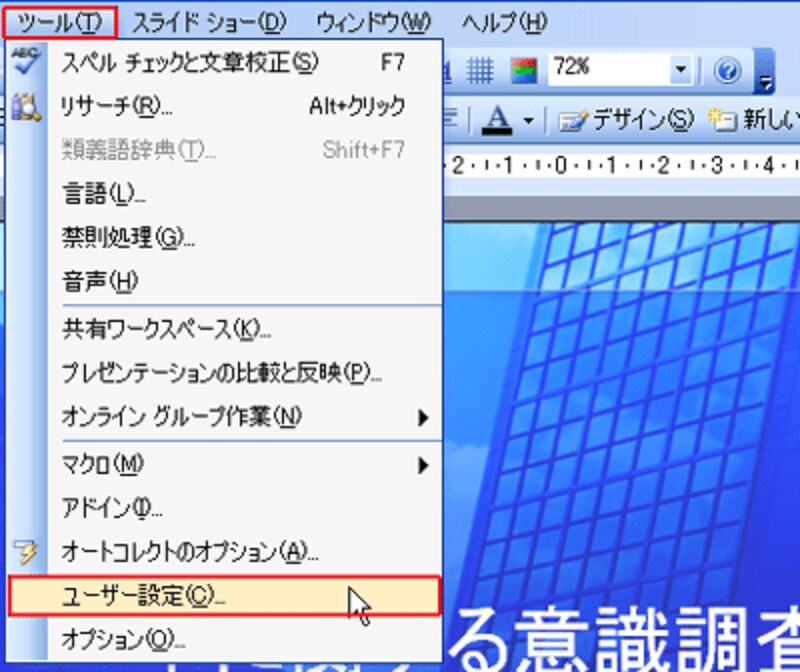Expand オンライン グループ作業(N) submenu
The width and height of the screenshot is (800, 672).
pyautogui.click(x=224, y=417)
